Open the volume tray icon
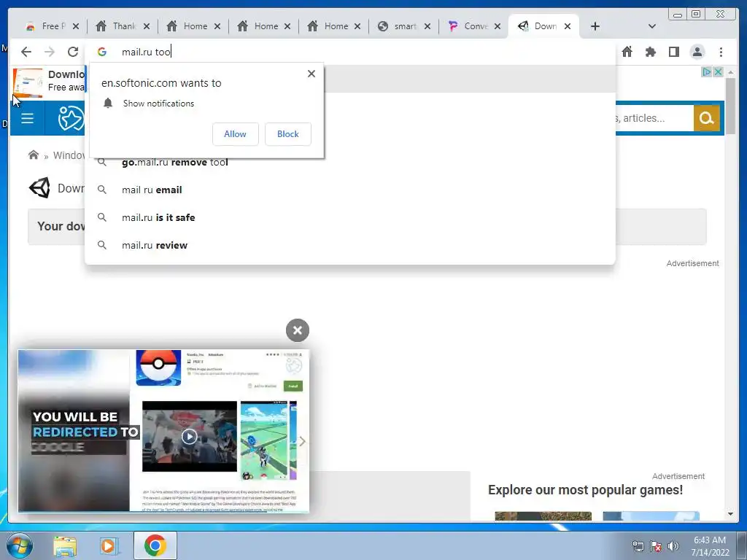Screen dimensions: 747x560 point(673,546)
